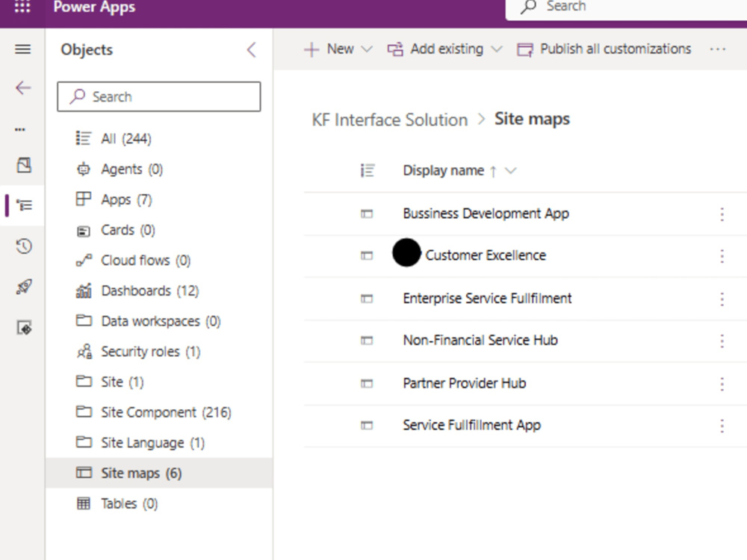
Task: Open KF Interface Solution breadcrumb link
Action: [x=390, y=119]
